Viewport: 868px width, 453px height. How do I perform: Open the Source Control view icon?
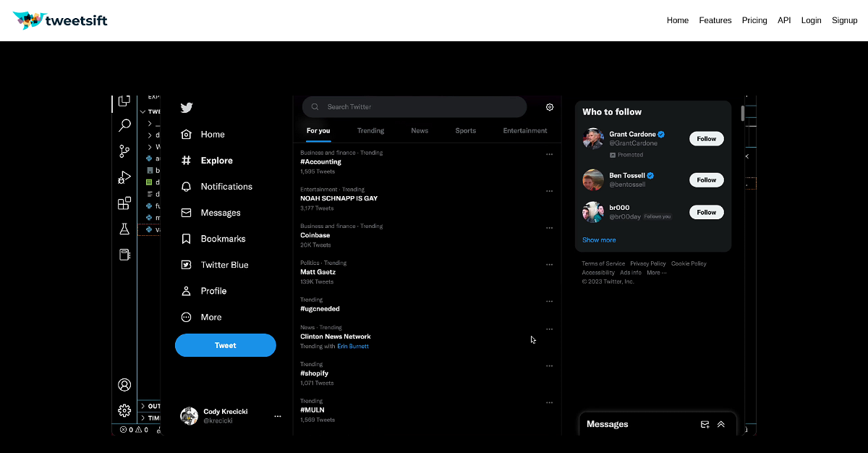124,151
